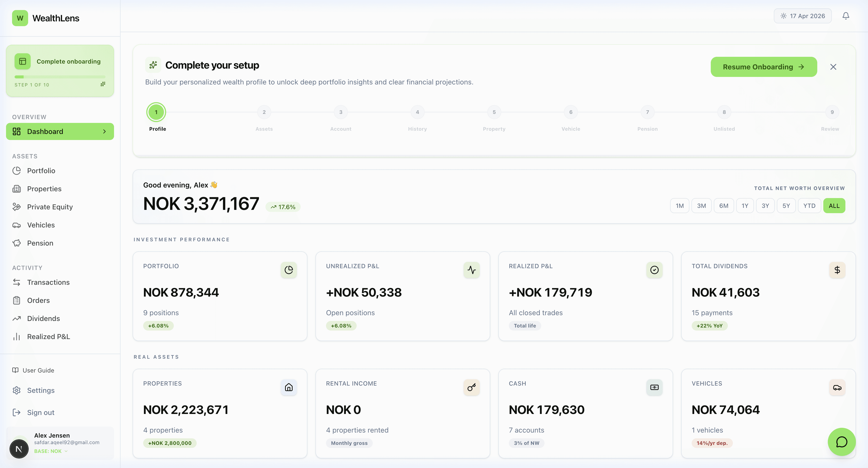Enable the 1Y net worth view
The width and height of the screenshot is (868, 468).
tap(745, 205)
